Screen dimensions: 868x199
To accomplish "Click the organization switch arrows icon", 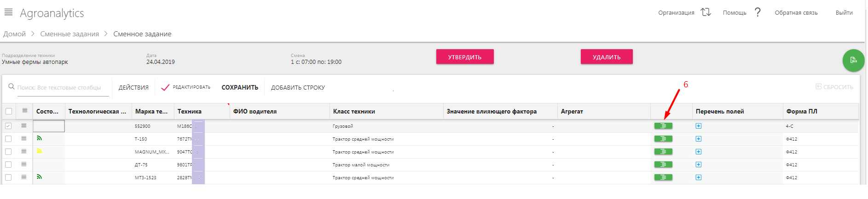I will tap(706, 12).
